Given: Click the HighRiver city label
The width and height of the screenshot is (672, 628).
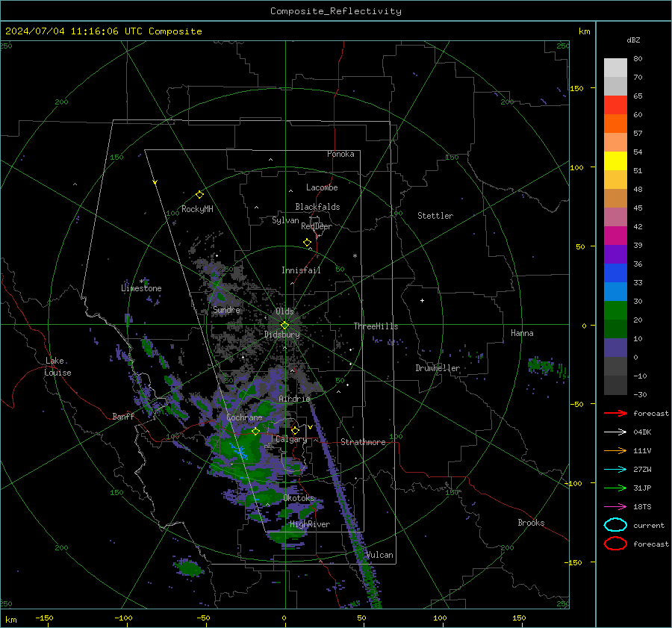Looking at the screenshot, I should pos(310,524).
